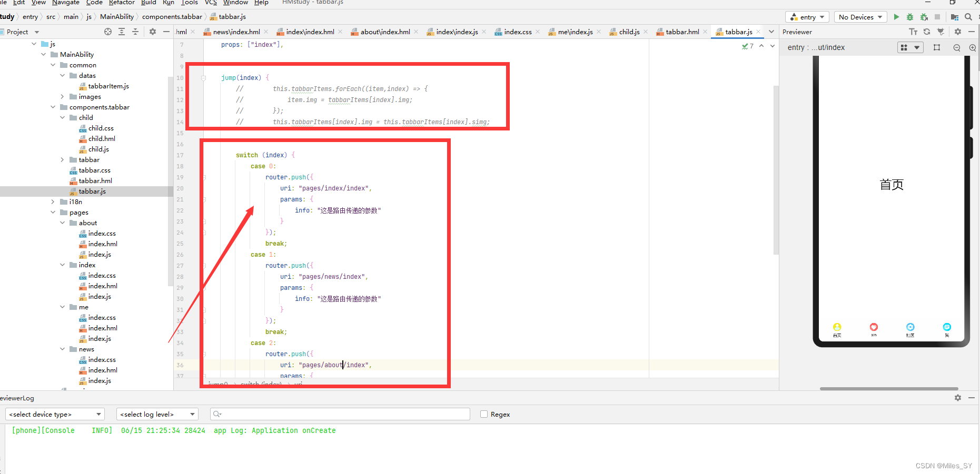The width and height of the screenshot is (980, 474).
Task: Open the select device type dropdown
Action: 55,414
